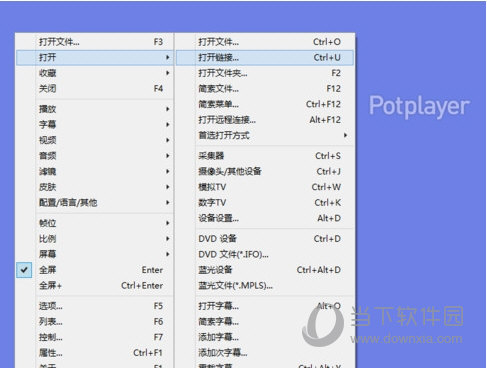Choose 添加次字幕... entry
Viewport: 487px width, 368px height.
point(265,353)
